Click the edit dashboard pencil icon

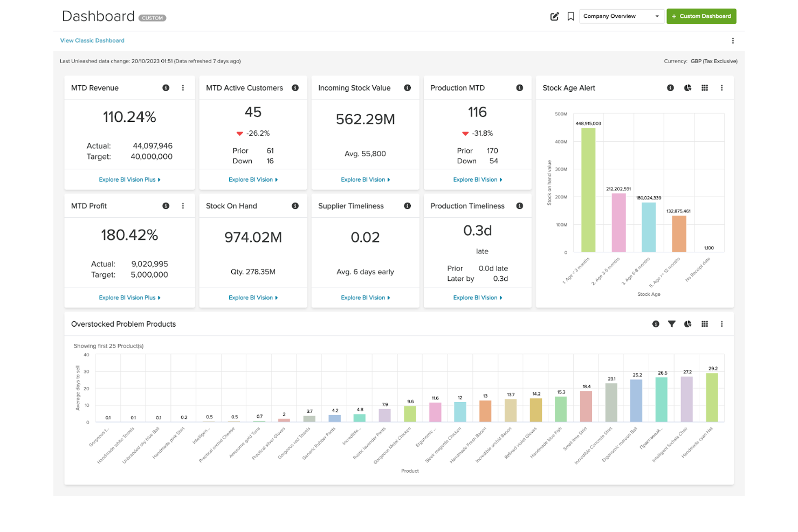(554, 16)
